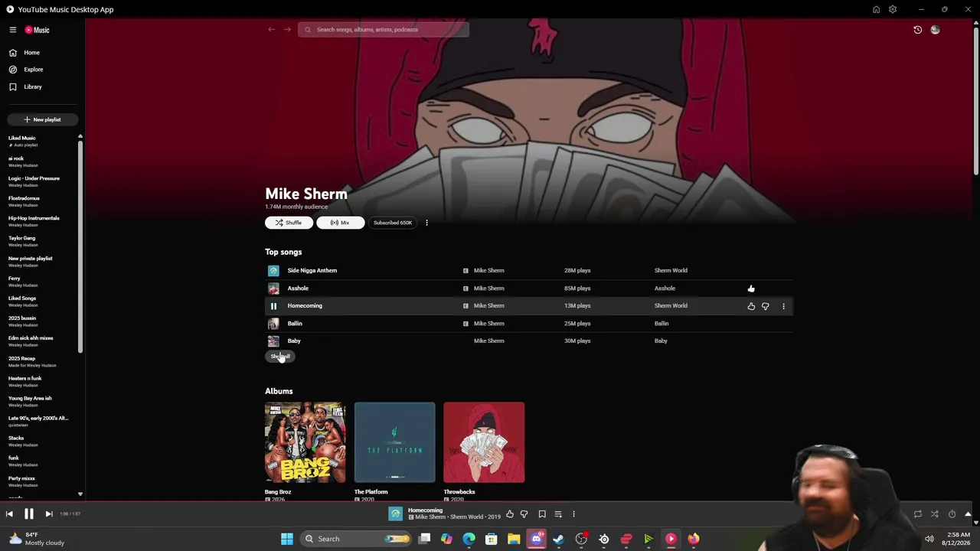Viewport: 980px width, 551px height.
Task: Open Sherm World album link on Homecoming row
Action: click(671, 306)
